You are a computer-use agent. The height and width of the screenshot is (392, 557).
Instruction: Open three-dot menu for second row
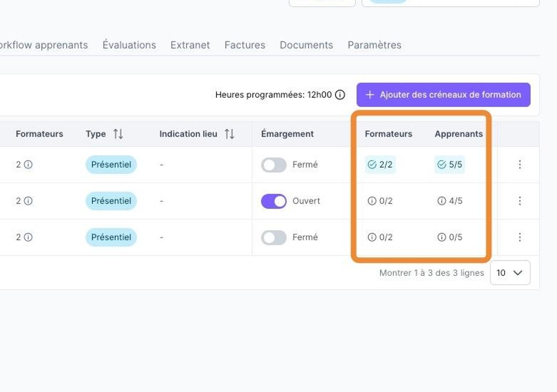(x=520, y=201)
